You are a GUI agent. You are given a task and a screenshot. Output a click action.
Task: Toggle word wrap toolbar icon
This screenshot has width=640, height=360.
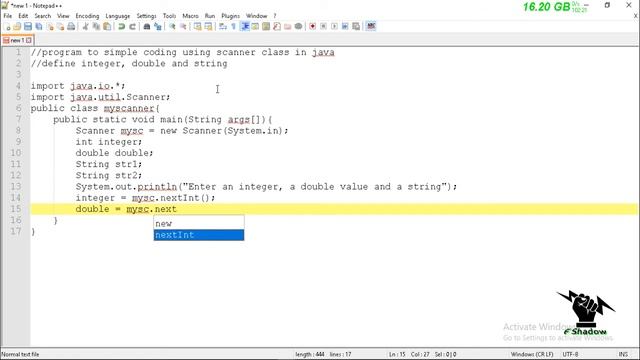[222, 27]
